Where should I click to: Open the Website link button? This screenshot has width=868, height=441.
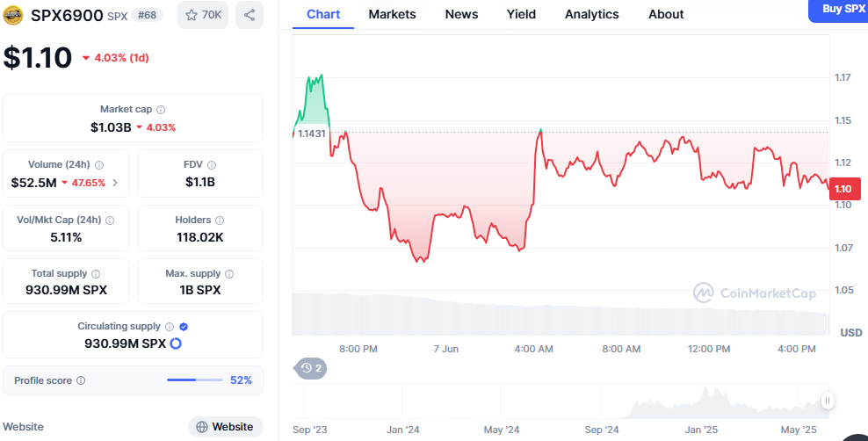click(225, 427)
